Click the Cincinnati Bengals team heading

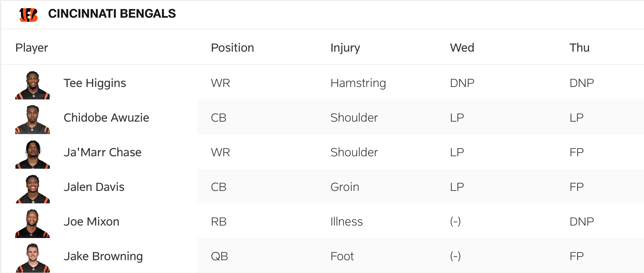(x=112, y=14)
